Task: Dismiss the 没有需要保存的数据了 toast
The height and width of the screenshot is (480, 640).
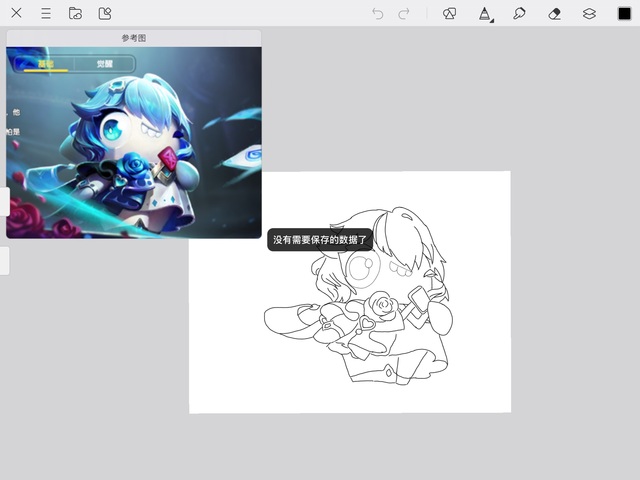Action: 320,240
